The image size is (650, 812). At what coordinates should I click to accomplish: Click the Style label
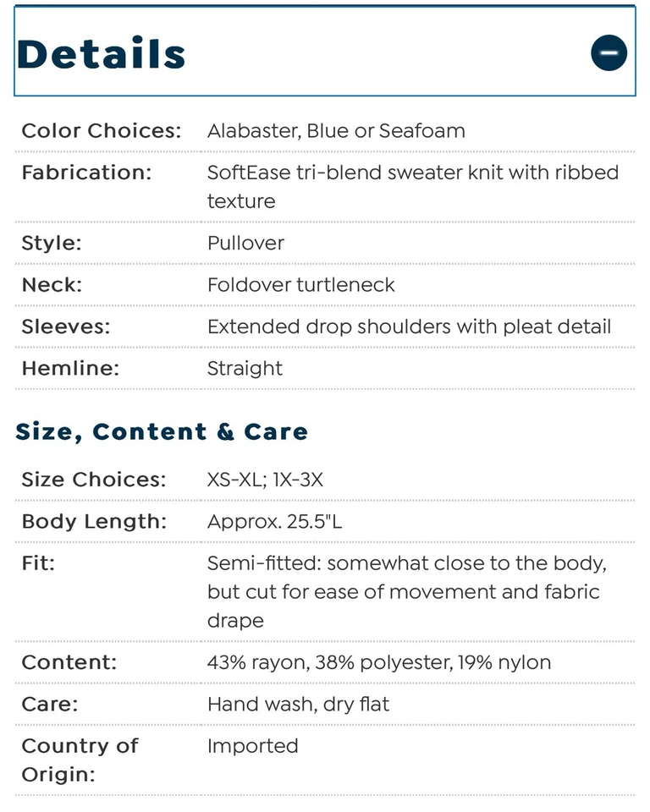[x=52, y=243]
